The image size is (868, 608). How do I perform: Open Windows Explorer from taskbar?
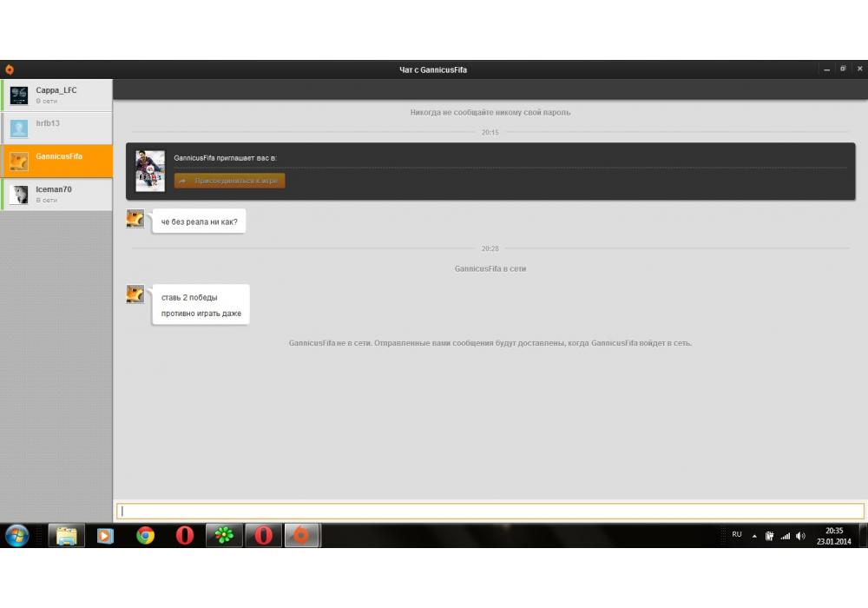click(x=67, y=536)
